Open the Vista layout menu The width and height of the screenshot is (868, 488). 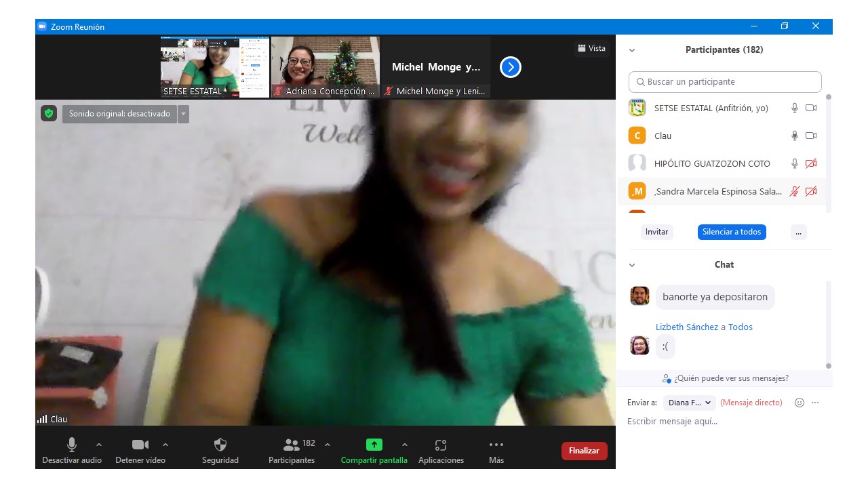(591, 48)
